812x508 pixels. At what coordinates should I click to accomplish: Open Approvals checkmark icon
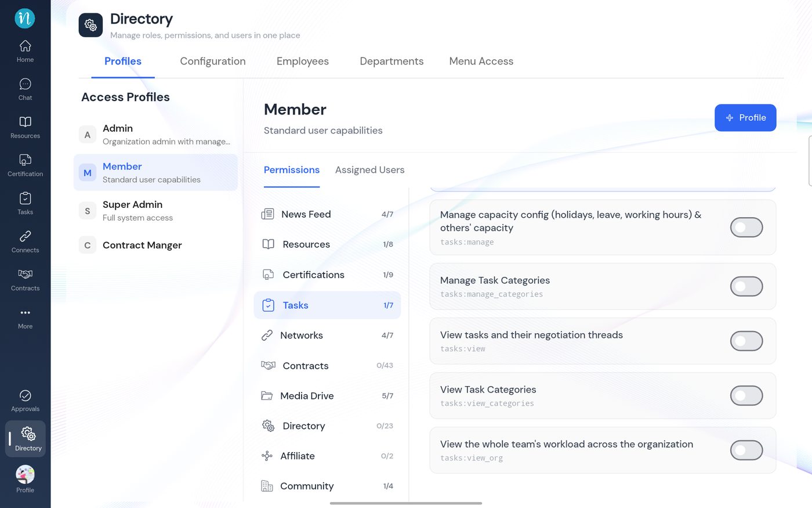25,401
